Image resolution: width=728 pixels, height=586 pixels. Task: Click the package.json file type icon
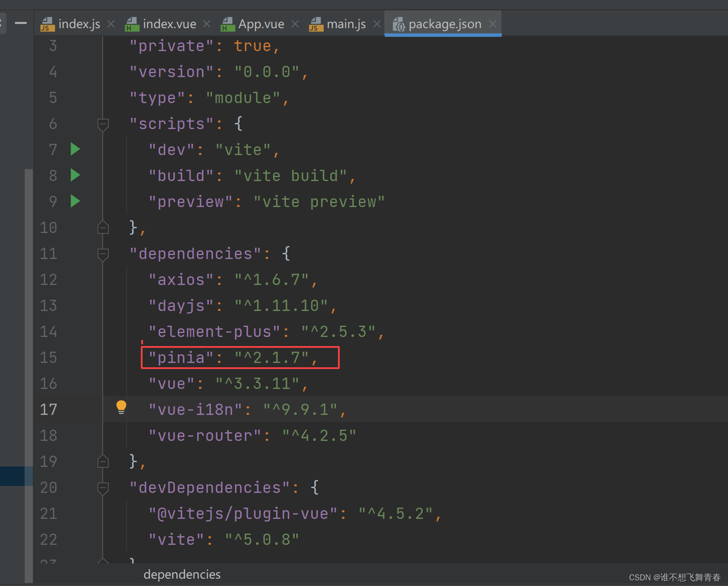click(399, 24)
